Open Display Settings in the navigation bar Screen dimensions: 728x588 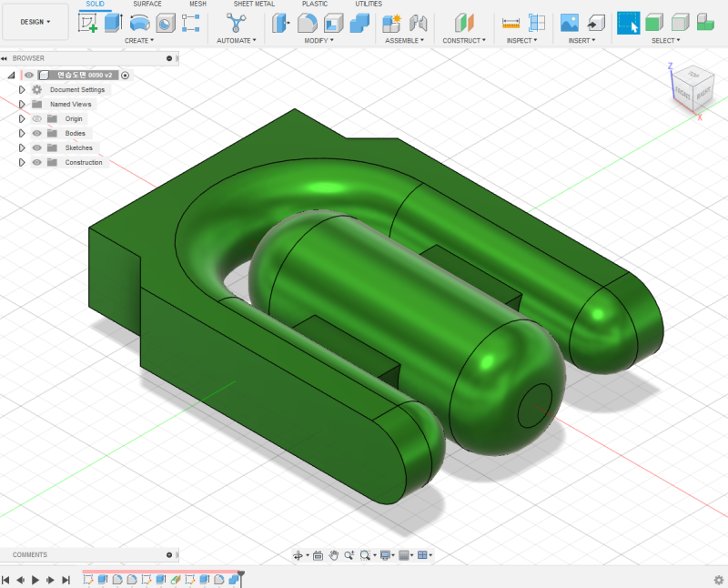[386, 555]
